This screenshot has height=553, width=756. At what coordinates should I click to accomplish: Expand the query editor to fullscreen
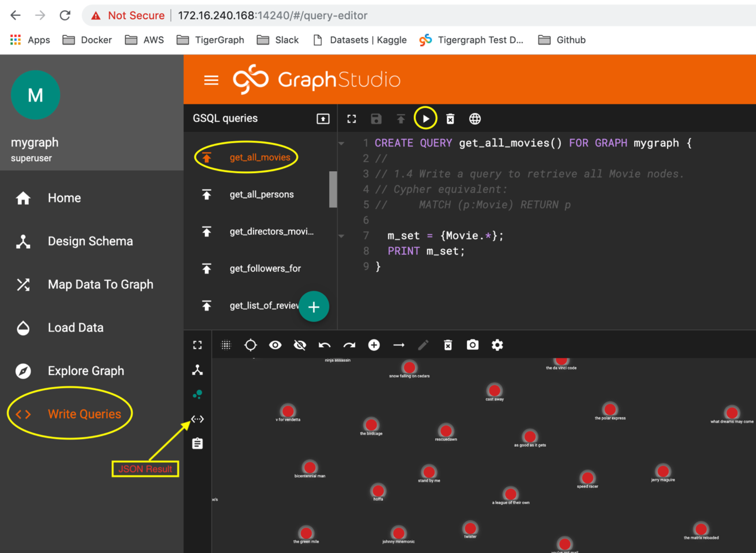[352, 119]
